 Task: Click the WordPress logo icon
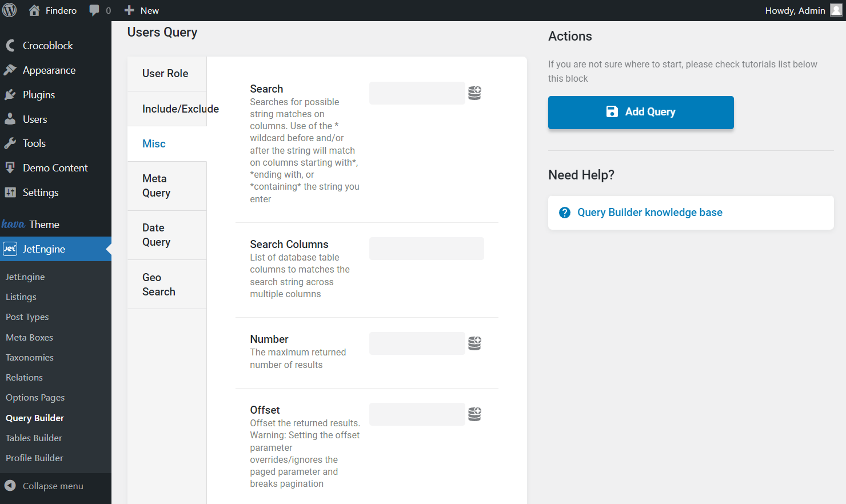click(x=10, y=10)
